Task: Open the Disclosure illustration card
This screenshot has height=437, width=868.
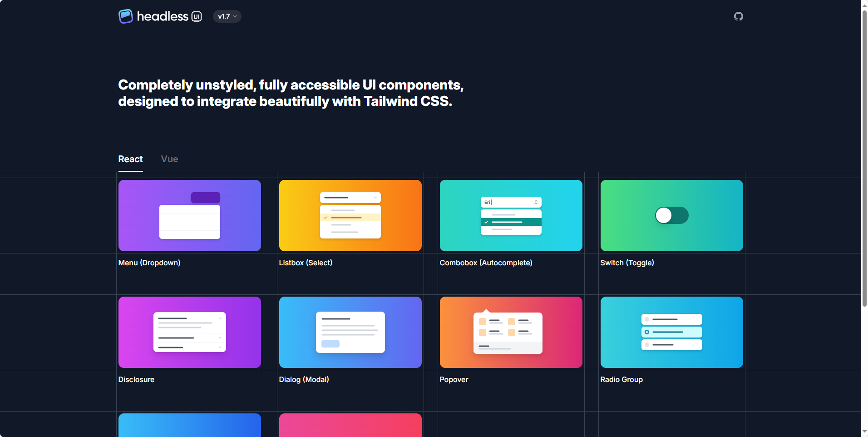Action: pyautogui.click(x=189, y=332)
